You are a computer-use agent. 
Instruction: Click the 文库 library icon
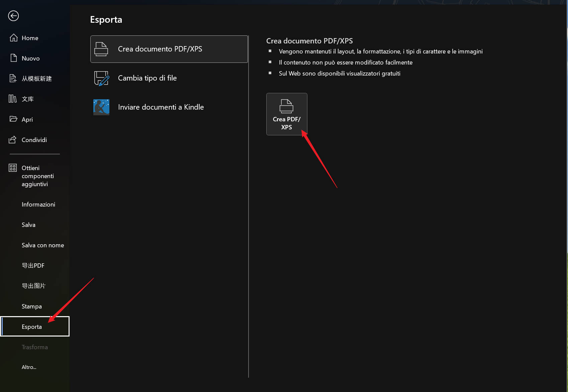pyautogui.click(x=13, y=99)
